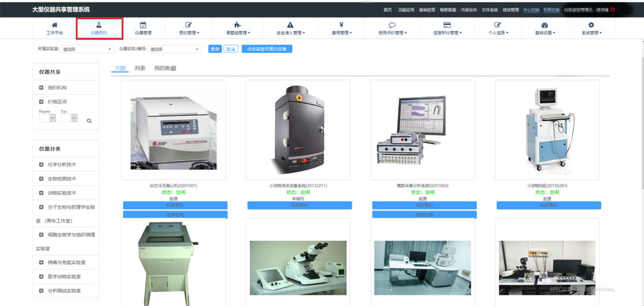Click 机时预约 for 小动物B超
The width and height of the screenshot is (644, 306).
[549, 205]
